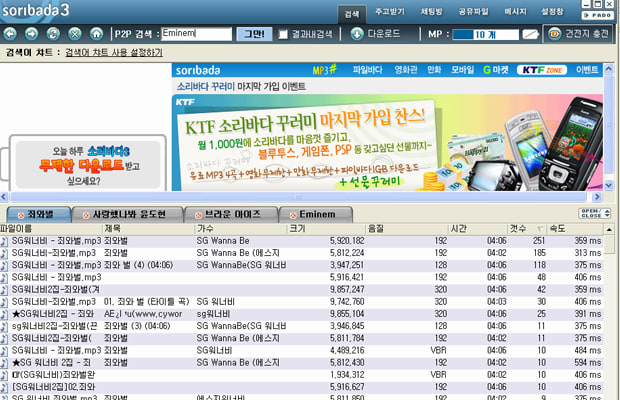Sort by the 크기 column header
This screenshot has width=620, height=400.
click(x=326, y=229)
